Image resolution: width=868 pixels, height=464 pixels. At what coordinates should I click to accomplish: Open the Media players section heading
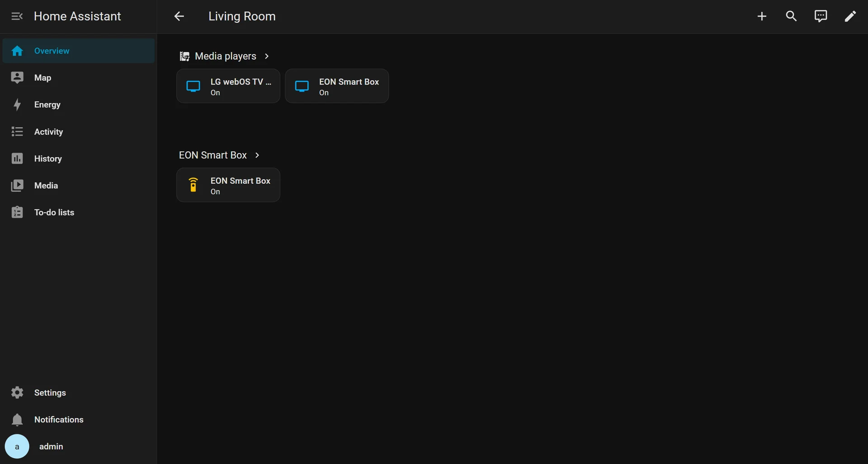pyautogui.click(x=226, y=56)
